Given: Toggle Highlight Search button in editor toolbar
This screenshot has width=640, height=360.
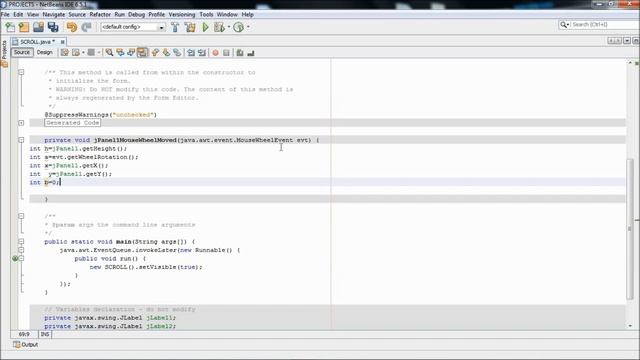Looking at the screenshot, I should click(x=142, y=53).
